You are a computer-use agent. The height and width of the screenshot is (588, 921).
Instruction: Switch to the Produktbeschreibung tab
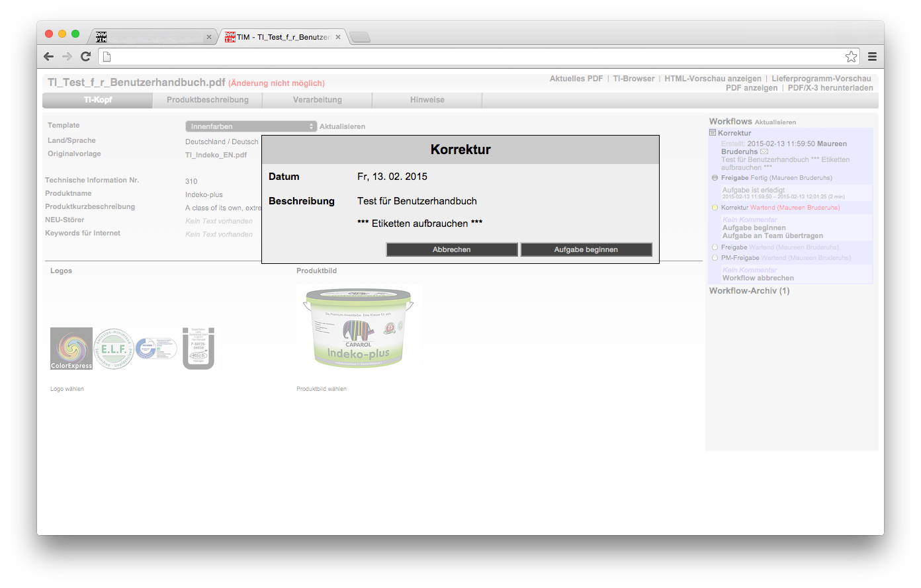pos(208,100)
